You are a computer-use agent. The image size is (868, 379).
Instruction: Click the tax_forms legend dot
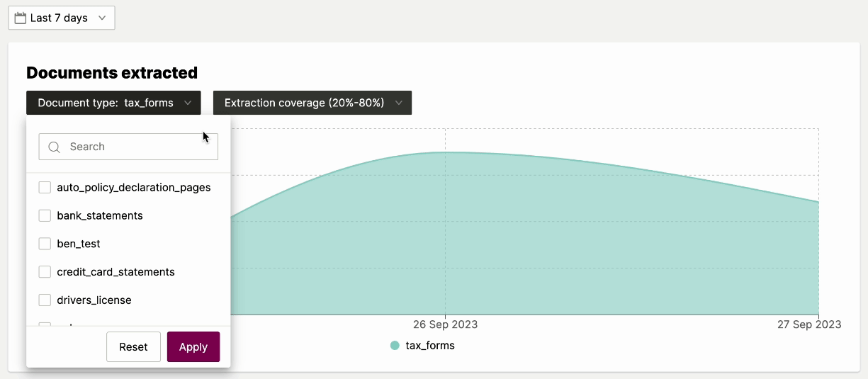tap(395, 346)
